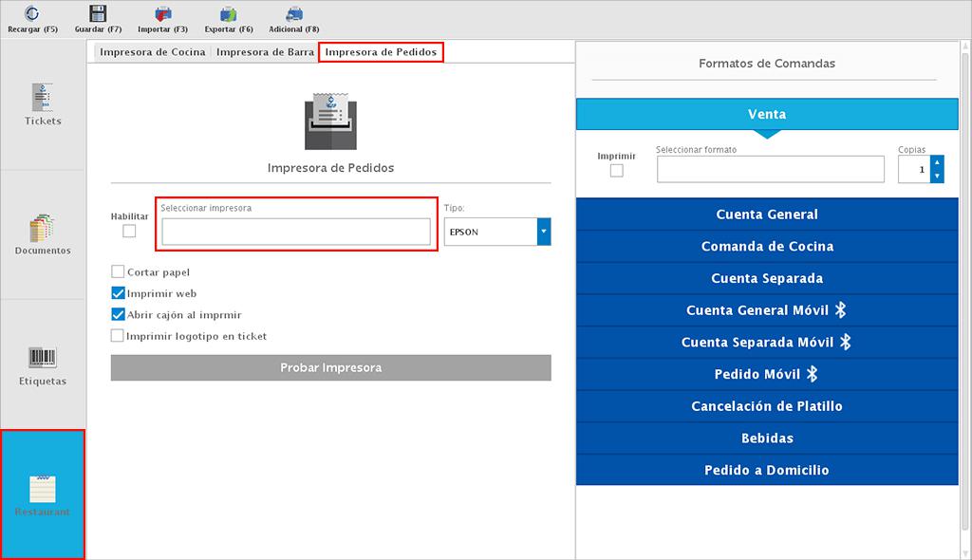The height and width of the screenshot is (560, 972).
Task: Click the Recargar (F5) toolbar icon
Action: click(x=32, y=13)
